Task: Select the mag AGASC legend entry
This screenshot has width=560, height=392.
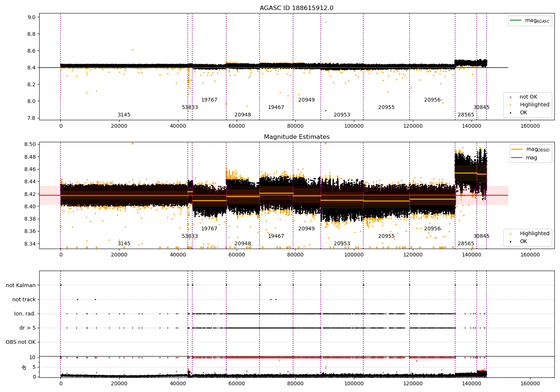Action: point(530,21)
